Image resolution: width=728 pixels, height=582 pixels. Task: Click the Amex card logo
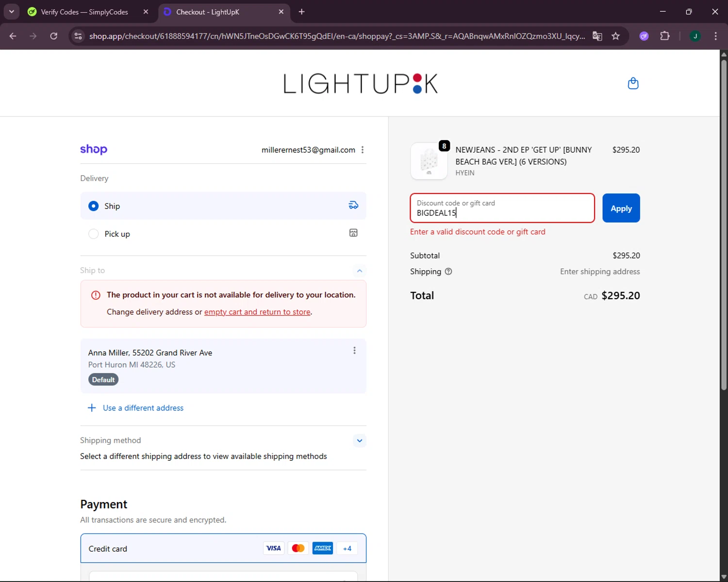[323, 548]
